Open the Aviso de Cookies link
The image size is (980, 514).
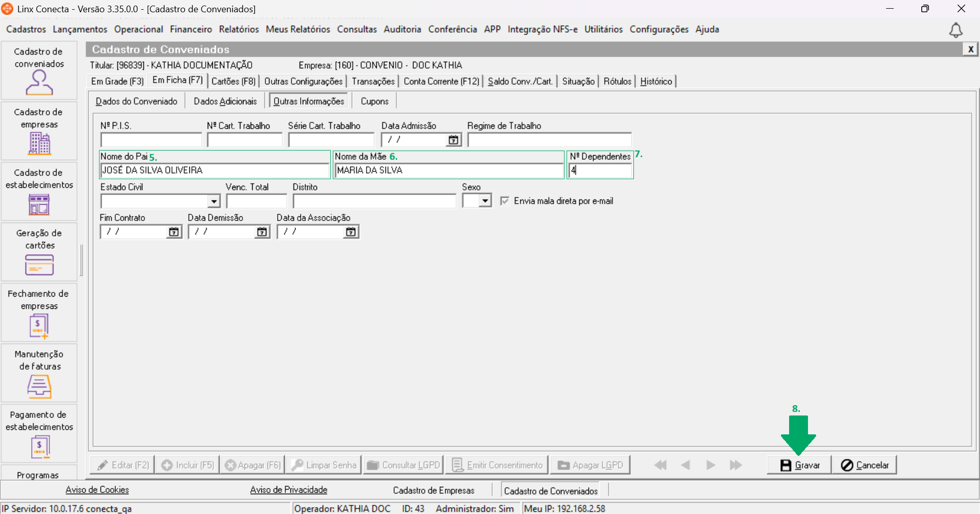click(x=97, y=490)
